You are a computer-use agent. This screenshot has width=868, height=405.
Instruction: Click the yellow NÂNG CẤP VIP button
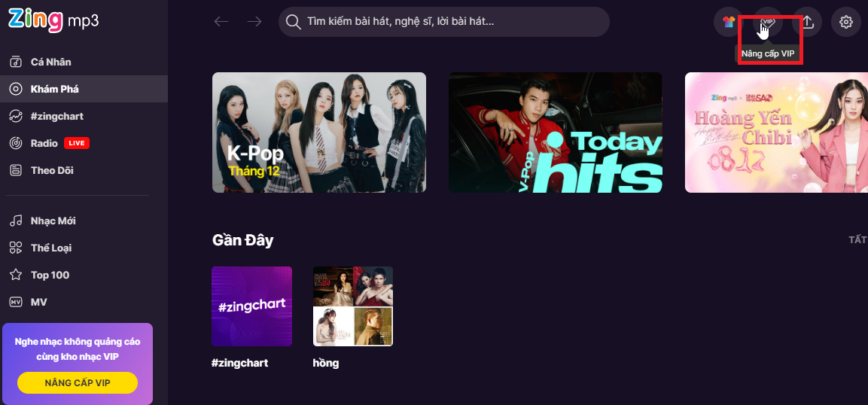(78, 383)
